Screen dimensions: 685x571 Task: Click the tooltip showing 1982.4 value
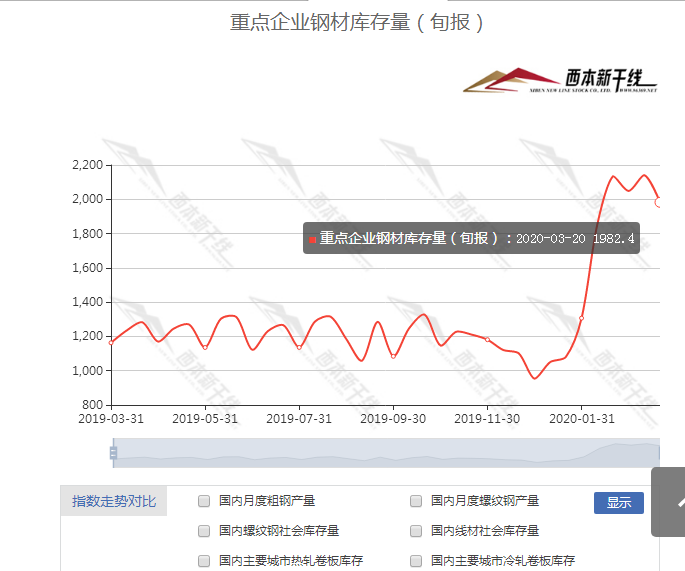(x=471, y=238)
